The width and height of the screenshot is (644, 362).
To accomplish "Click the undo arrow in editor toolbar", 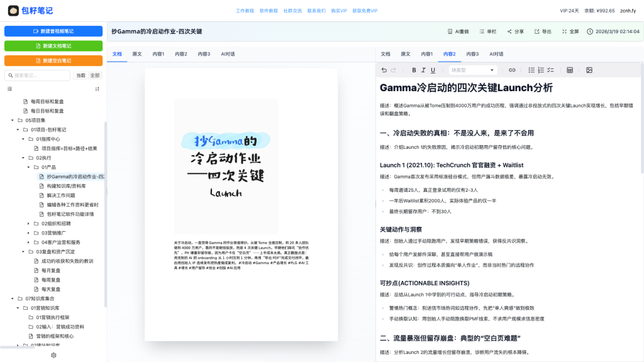I will 384,70.
